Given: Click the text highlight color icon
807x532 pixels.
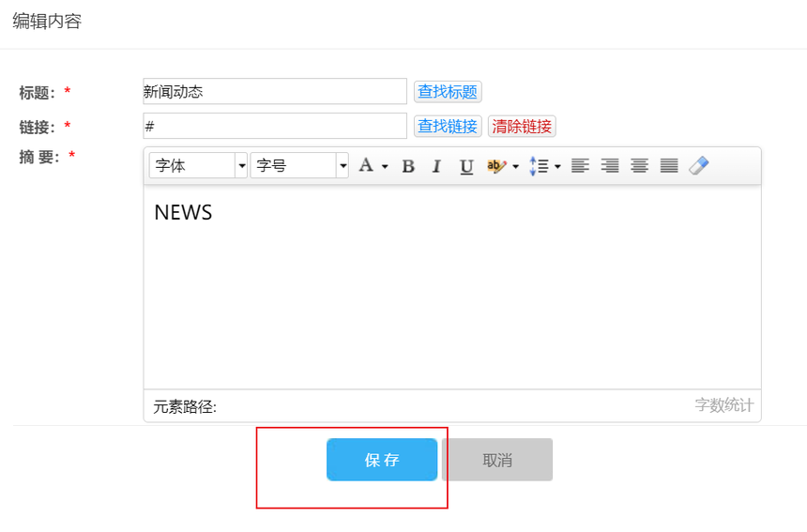Looking at the screenshot, I should [x=495, y=166].
